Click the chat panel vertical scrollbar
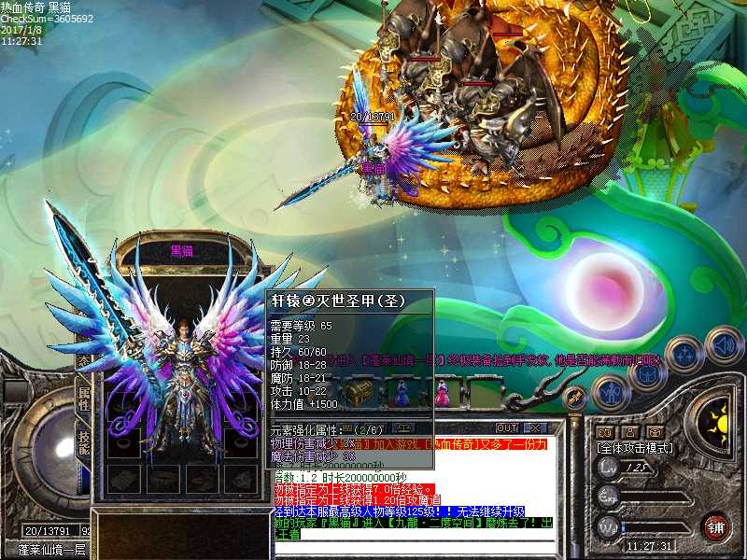The image size is (747, 560). (575, 484)
